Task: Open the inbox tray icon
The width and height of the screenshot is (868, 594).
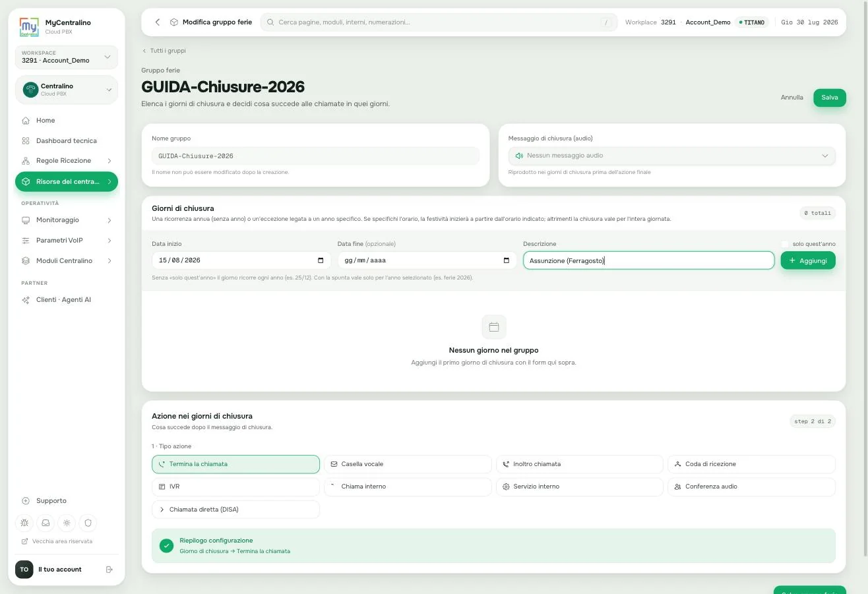Action: pos(46,523)
